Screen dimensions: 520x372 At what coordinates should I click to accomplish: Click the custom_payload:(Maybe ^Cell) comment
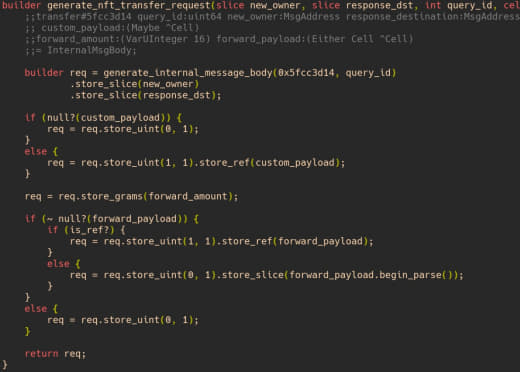[112, 28]
